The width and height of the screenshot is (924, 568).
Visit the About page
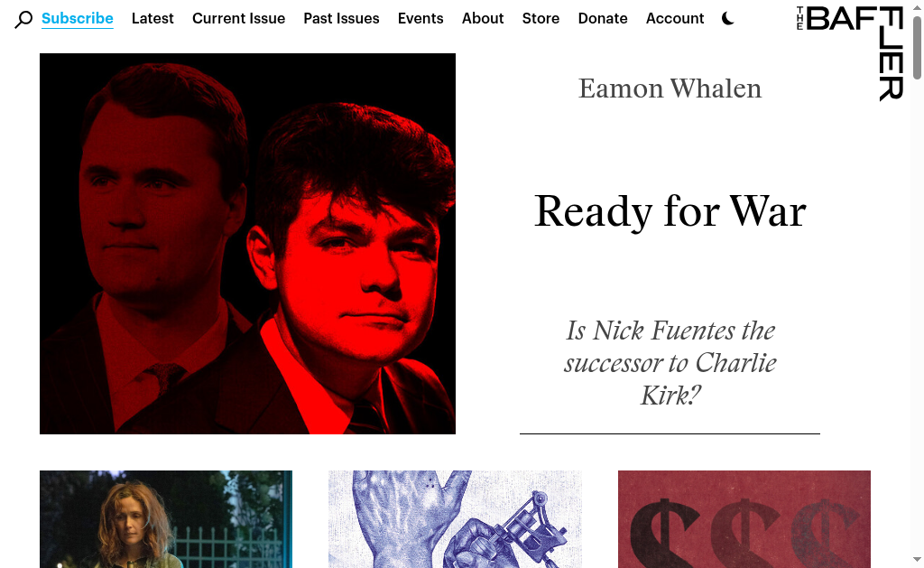[x=483, y=18]
